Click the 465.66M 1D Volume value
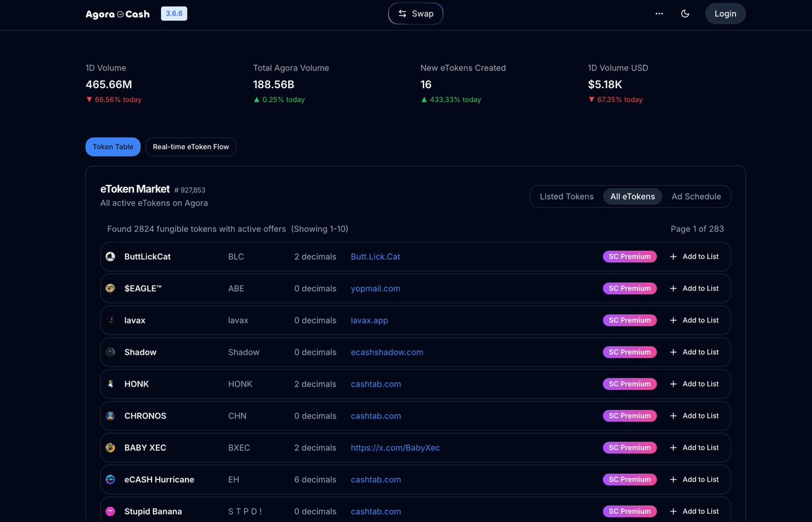The width and height of the screenshot is (812, 522). pyautogui.click(x=109, y=85)
